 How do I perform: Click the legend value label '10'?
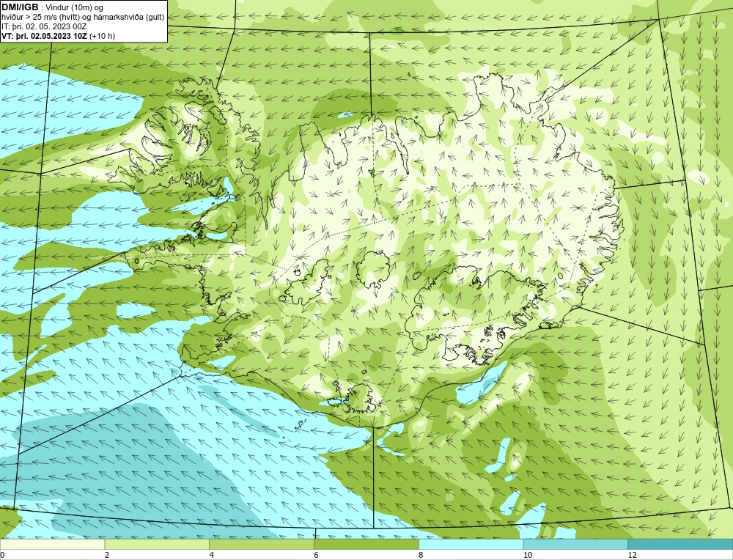528,555
